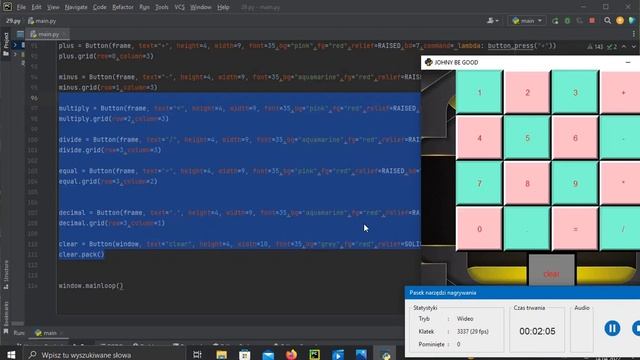The height and width of the screenshot is (360, 640).
Task: Click button 0 in the calculator window
Action: pyautogui.click(x=479, y=229)
